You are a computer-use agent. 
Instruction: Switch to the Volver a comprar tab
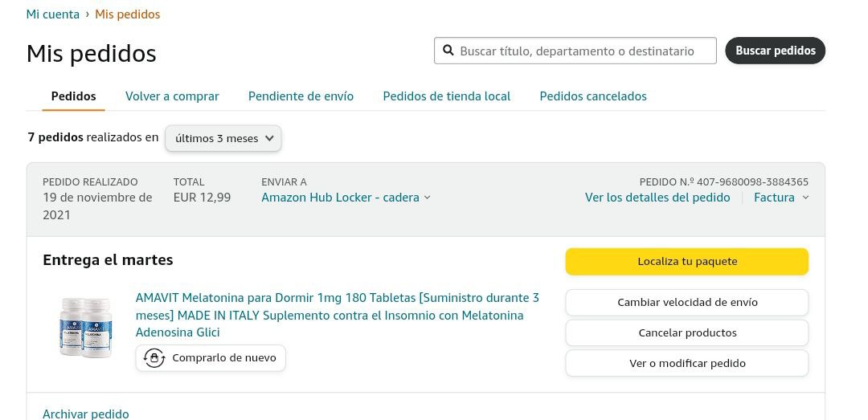pyautogui.click(x=172, y=96)
